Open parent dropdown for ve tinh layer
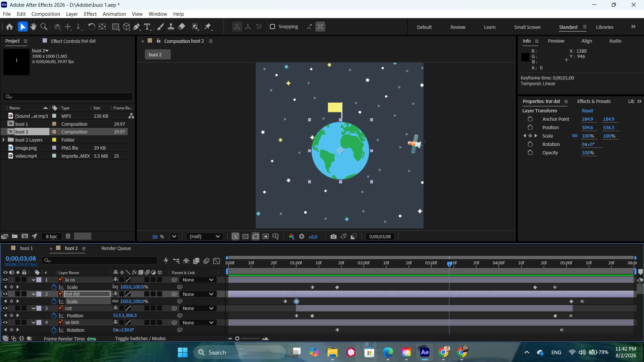The image size is (644, 362). [x=198, y=323]
